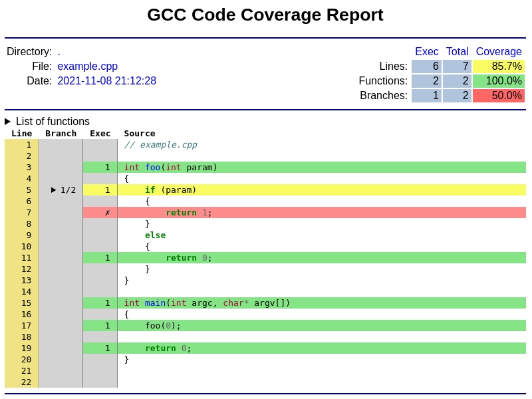Click the Lines executed count cell showing 6
The width and height of the screenshot is (532, 399).
426,66
